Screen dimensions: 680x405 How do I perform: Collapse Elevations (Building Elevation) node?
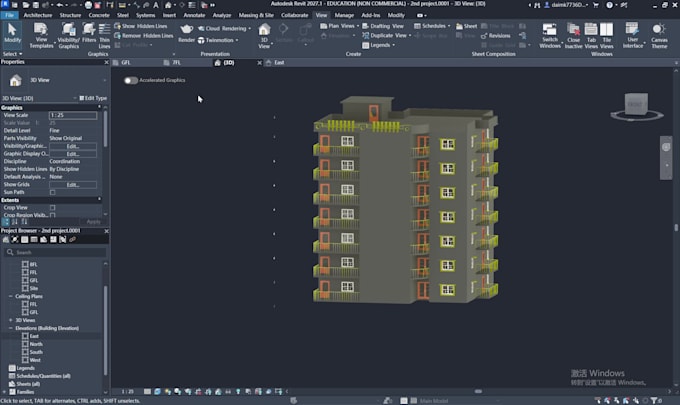pos(11,328)
